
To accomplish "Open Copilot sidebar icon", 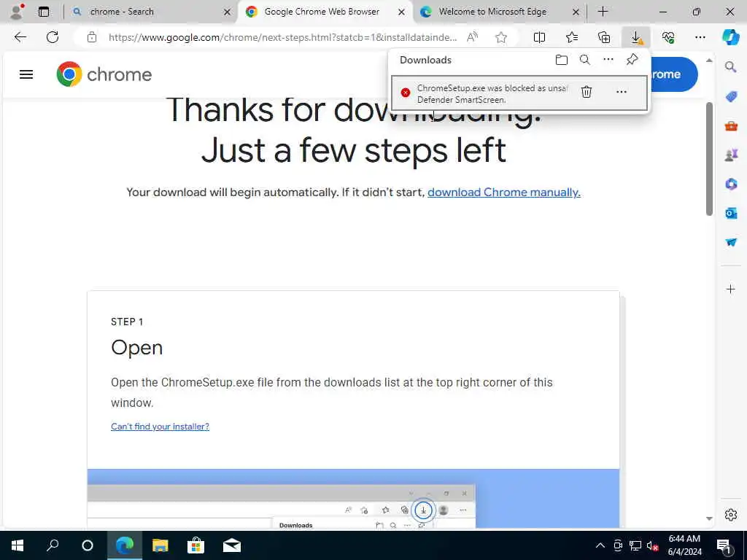I will coord(730,37).
